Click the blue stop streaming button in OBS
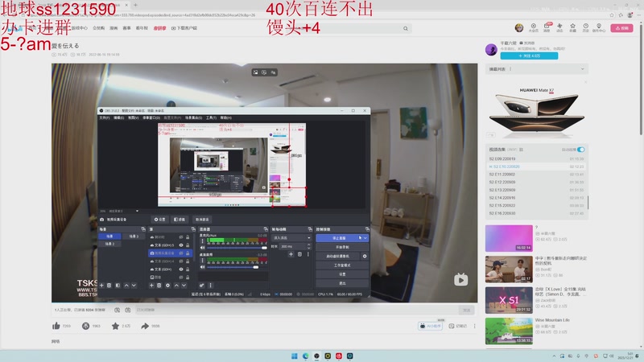The height and width of the screenshot is (362, 644). point(339,238)
